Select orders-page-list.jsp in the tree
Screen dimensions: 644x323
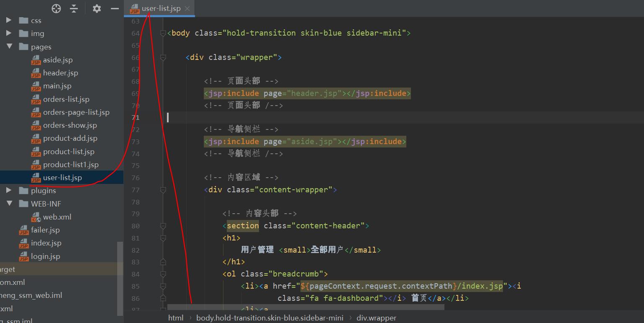76,112
